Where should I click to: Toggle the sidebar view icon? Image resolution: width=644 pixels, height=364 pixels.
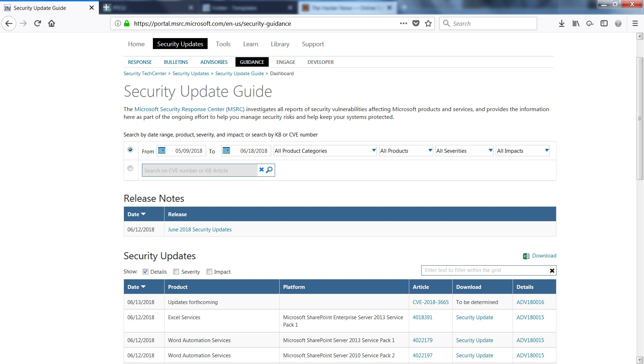(x=604, y=24)
